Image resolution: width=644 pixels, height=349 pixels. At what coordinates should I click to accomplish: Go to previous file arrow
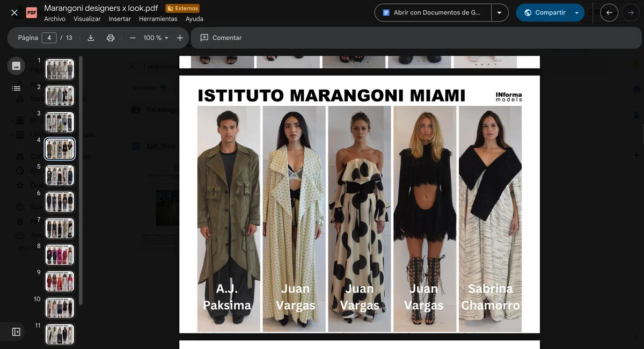[x=609, y=12]
